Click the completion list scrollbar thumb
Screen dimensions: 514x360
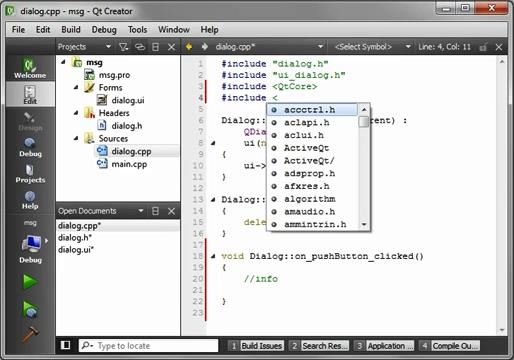pos(364,122)
